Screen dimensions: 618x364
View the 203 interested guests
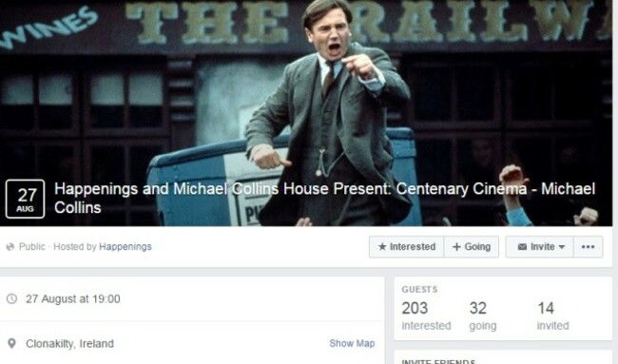[x=426, y=316]
